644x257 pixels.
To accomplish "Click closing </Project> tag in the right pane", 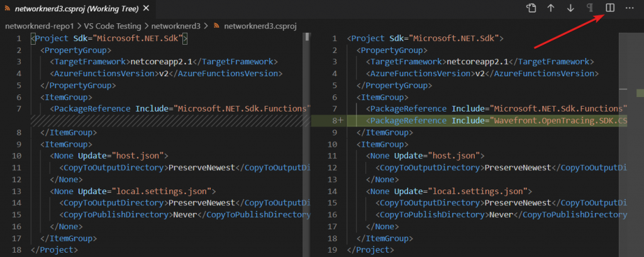I will click(370, 249).
